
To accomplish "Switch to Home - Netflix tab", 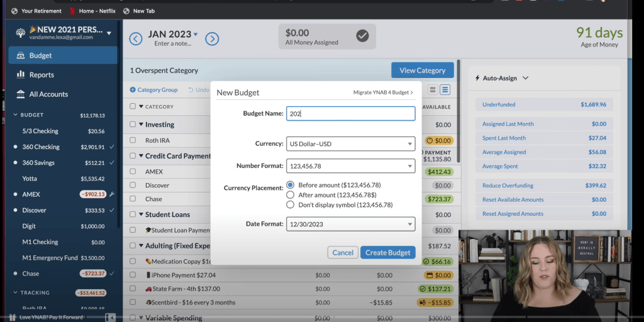I will tap(92, 11).
